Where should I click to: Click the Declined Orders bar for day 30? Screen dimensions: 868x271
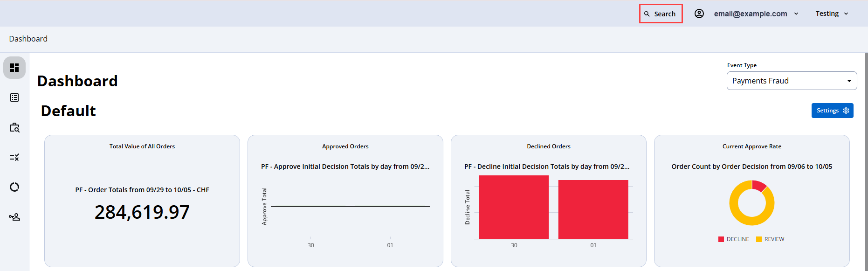(514, 207)
